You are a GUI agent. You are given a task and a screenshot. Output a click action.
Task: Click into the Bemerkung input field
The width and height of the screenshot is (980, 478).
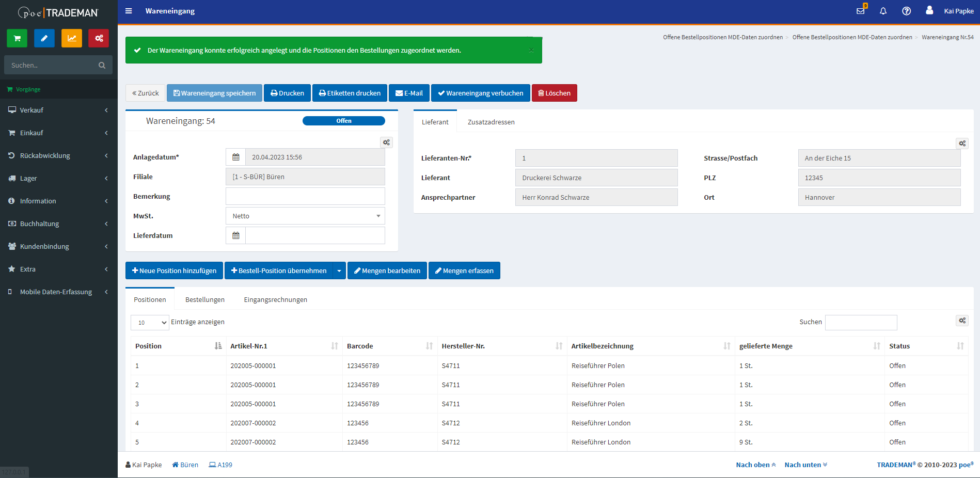[x=305, y=196]
